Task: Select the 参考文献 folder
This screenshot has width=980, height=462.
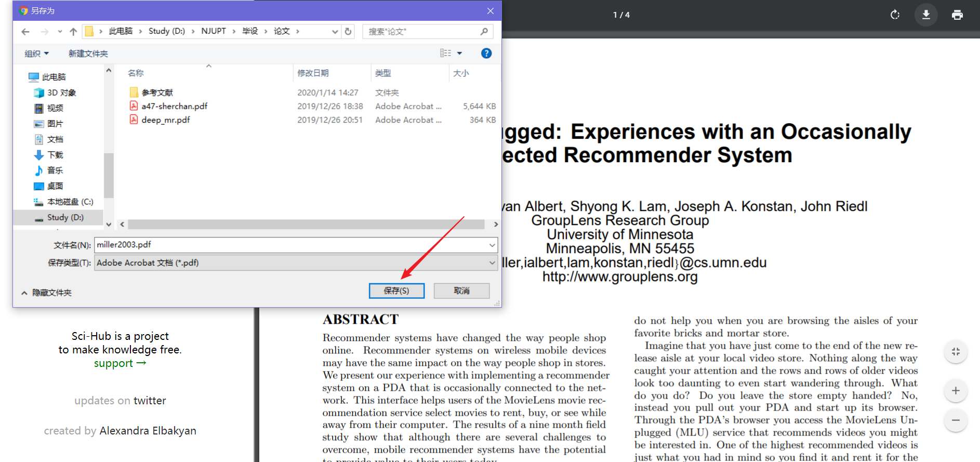Action: click(x=151, y=93)
